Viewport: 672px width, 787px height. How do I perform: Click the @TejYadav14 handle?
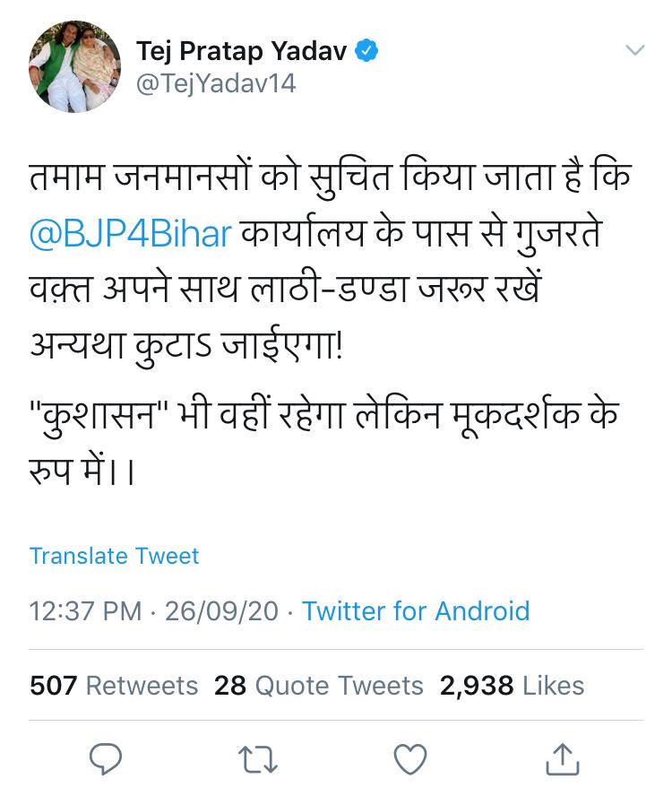216,83
